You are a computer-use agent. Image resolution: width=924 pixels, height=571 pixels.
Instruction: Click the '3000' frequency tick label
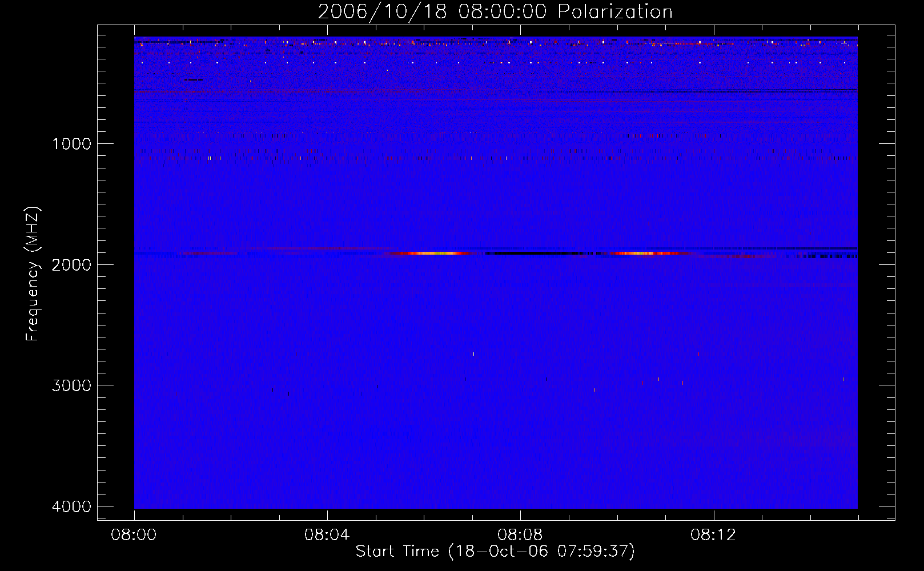tap(71, 385)
